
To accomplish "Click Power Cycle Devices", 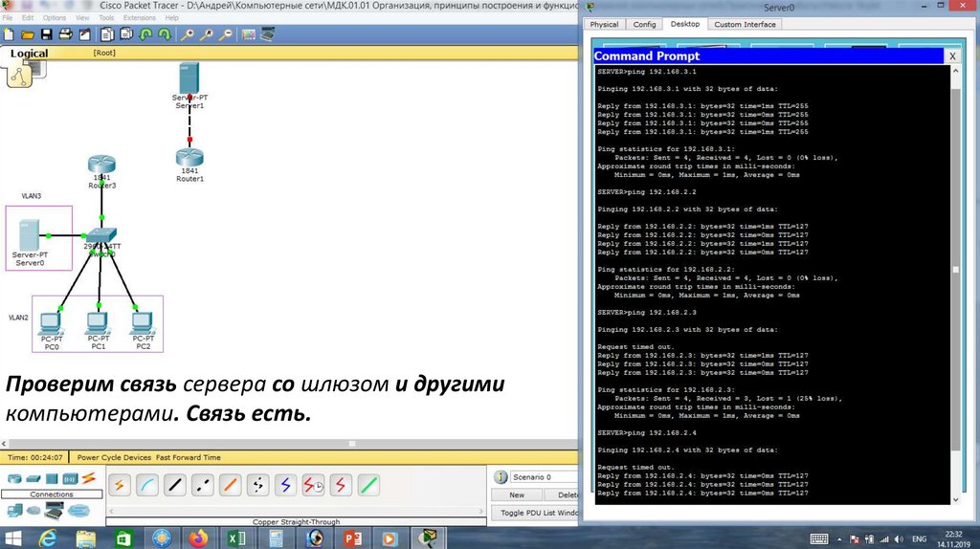I will pyautogui.click(x=115, y=457).
